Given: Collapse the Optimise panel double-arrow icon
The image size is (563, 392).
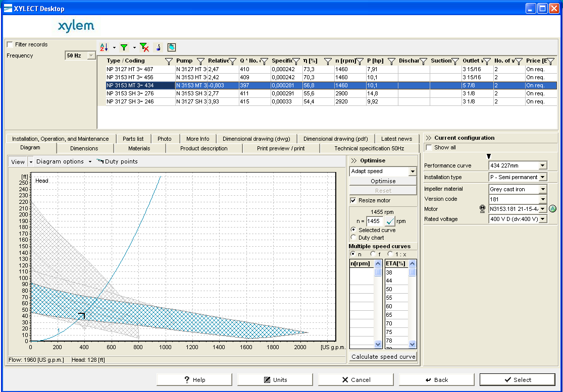Looking at the screenshot, I should (354, 160).
